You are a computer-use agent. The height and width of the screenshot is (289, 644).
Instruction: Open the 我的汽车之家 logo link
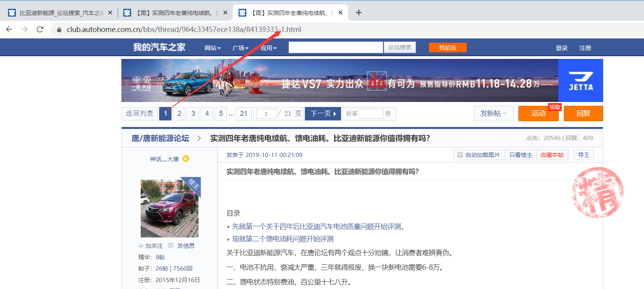click(x=159, y=47)
